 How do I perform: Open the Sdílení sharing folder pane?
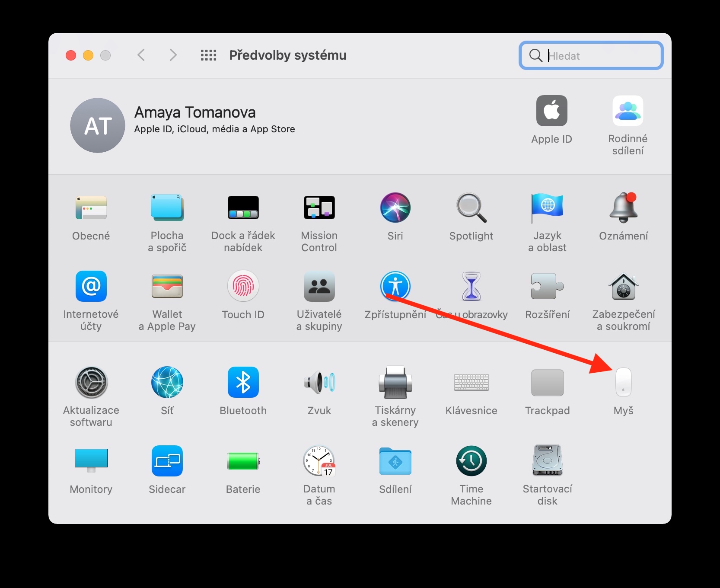click(x=395, y=461)
